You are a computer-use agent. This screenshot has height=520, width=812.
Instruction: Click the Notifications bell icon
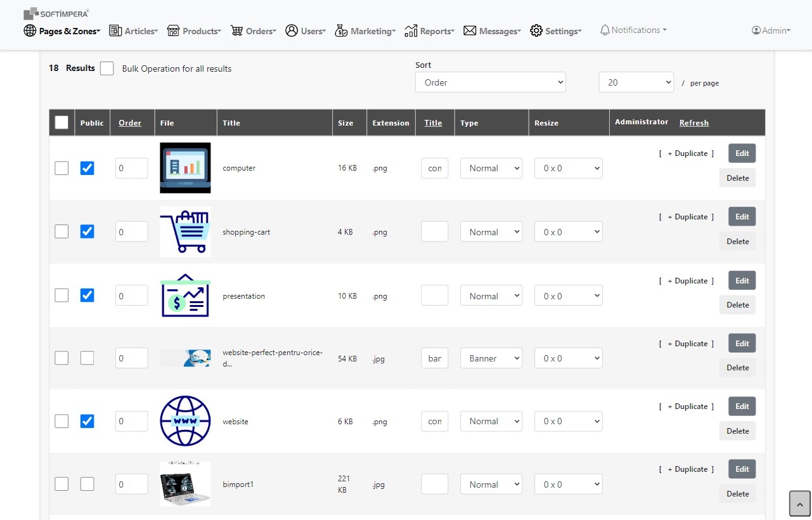(605, 30)
